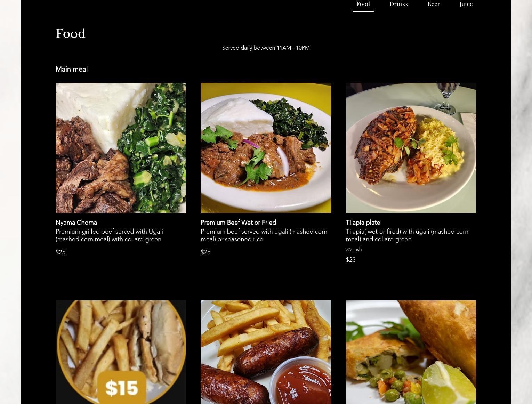Click the Tilapia plate item name
532x404 pixels.
point(363,223)
